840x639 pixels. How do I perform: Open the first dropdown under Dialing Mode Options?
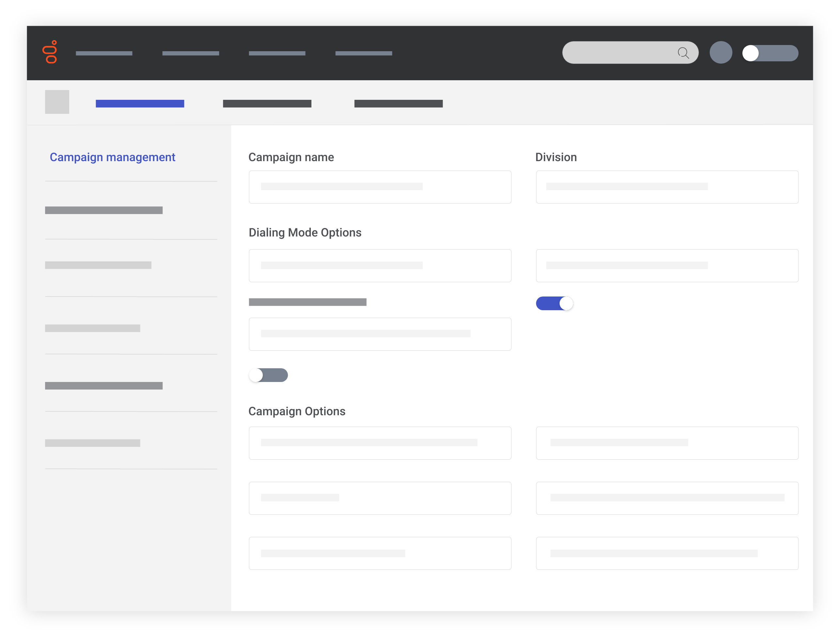380,266
